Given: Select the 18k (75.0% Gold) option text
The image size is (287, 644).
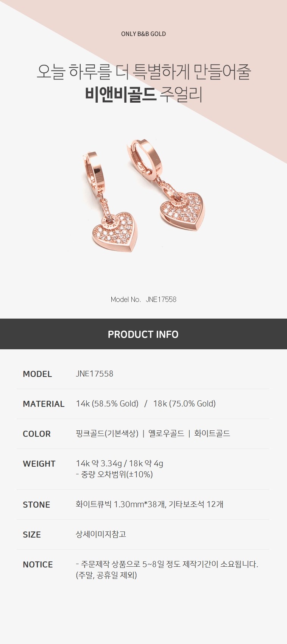Looking at the screenshot, I should tap(184, 404).
